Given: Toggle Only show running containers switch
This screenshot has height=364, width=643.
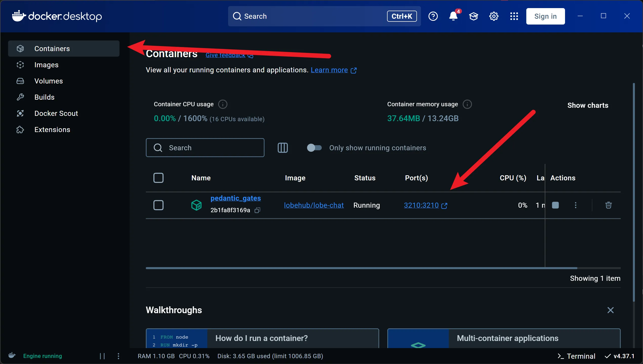Looking at the screenshot, I should click(314, 148).
